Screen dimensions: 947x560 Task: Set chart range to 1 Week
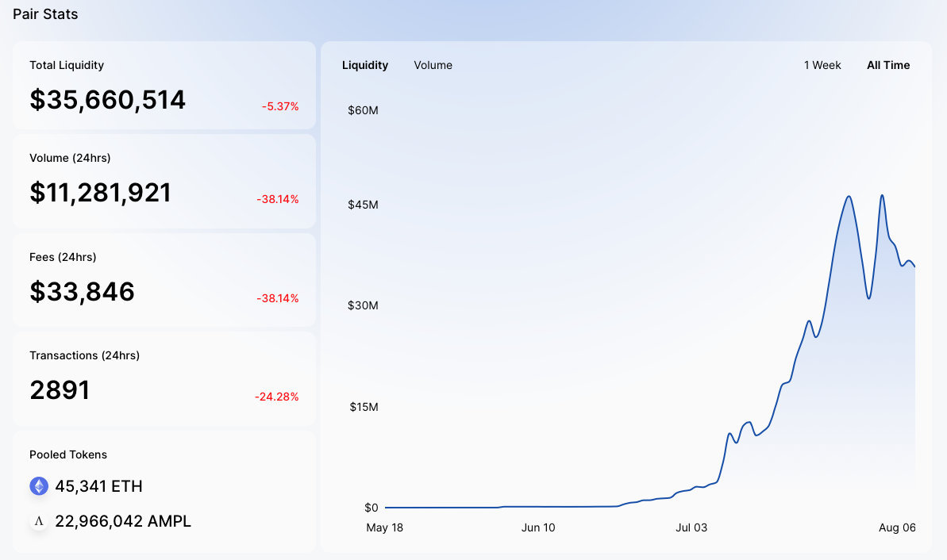(x=822, y=65)
